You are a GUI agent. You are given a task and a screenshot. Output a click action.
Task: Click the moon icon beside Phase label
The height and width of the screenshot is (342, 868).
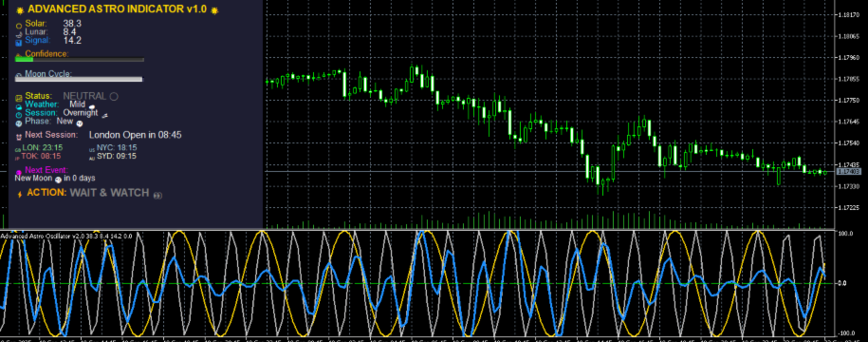coord(19,123)
